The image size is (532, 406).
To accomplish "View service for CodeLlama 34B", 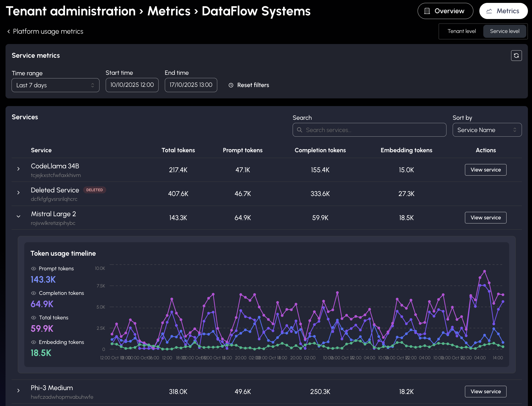I will coord(485,170).
